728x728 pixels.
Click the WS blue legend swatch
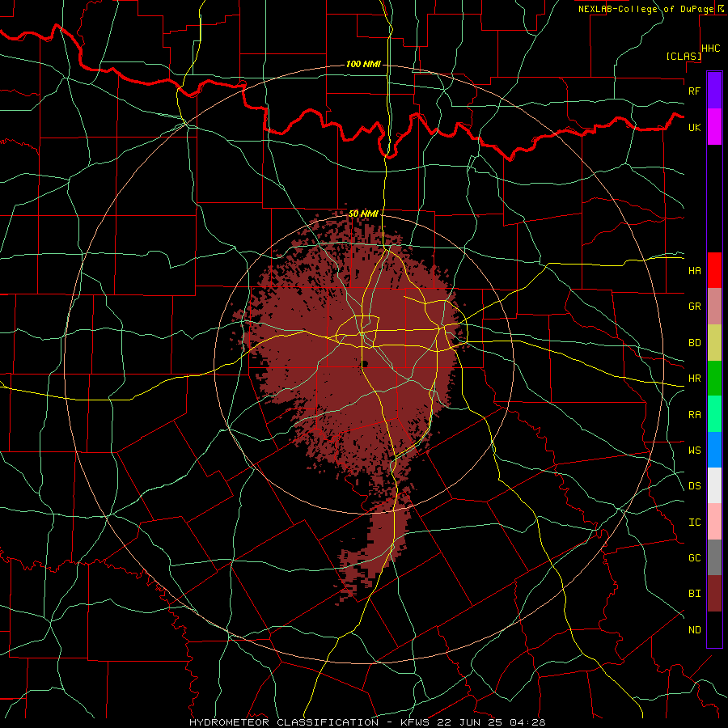tap(714, 450)
